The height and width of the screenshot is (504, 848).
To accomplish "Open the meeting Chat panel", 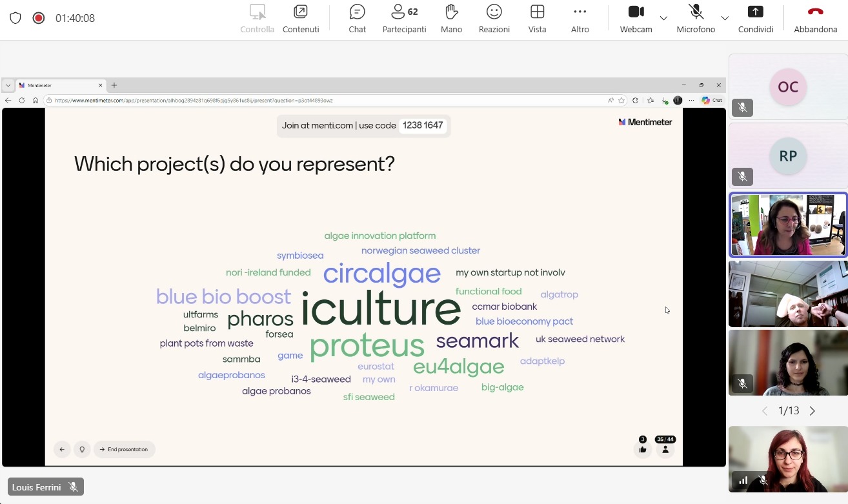I will pyautogui.click(x=358, y=19).
